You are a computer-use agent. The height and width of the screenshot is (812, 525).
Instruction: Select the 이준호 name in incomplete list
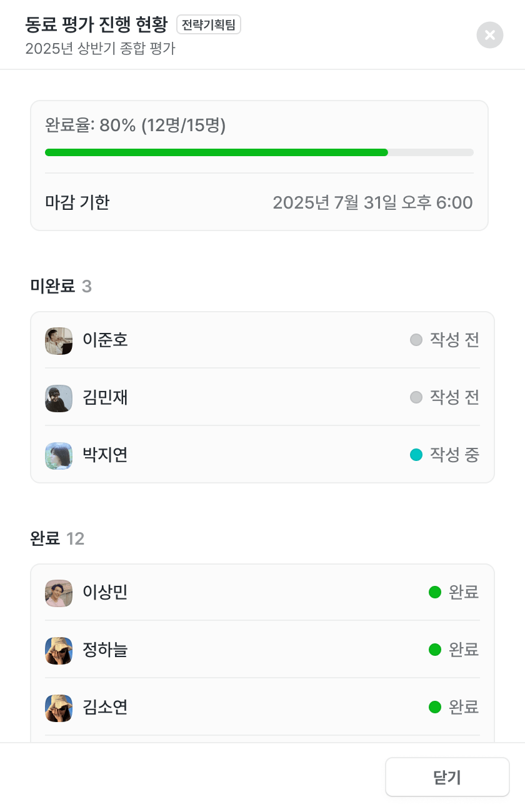(x=105, y=340)
